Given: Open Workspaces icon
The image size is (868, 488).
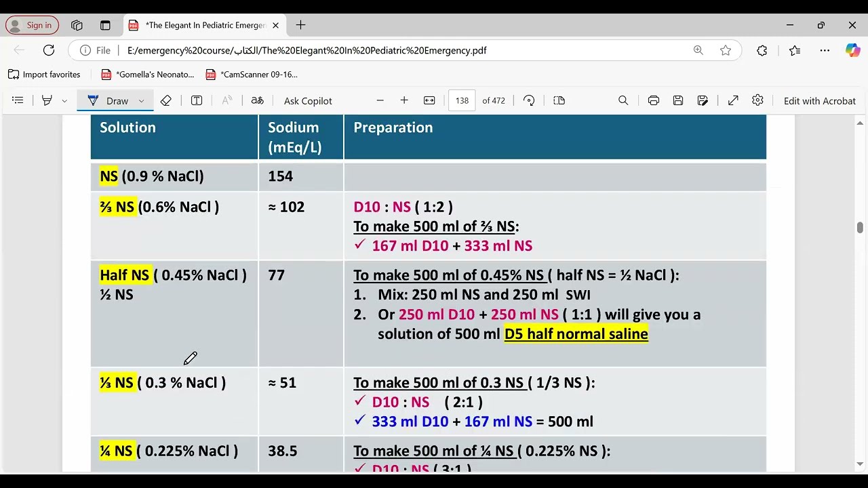Looking at the screenshot, I should [x=77, y=25].
